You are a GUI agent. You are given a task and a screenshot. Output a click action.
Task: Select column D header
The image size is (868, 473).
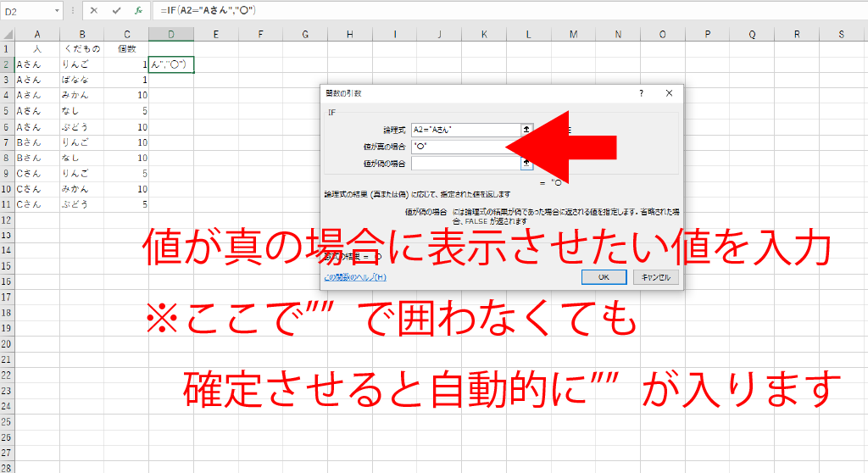point(171,34)
